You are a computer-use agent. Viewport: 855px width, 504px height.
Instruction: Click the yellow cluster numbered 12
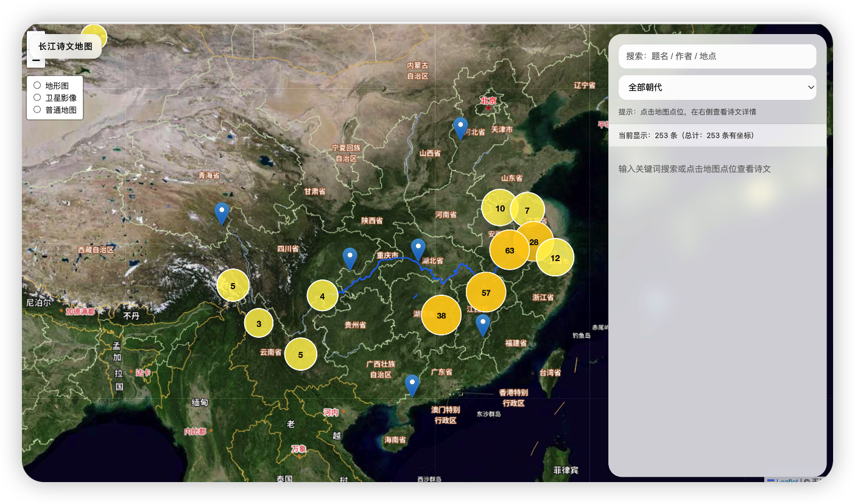555,257
